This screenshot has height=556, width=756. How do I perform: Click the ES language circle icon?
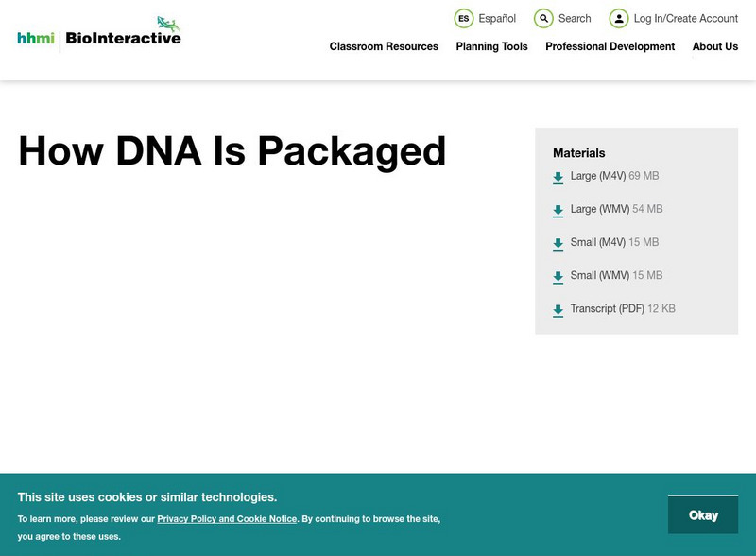pos(464,17)
